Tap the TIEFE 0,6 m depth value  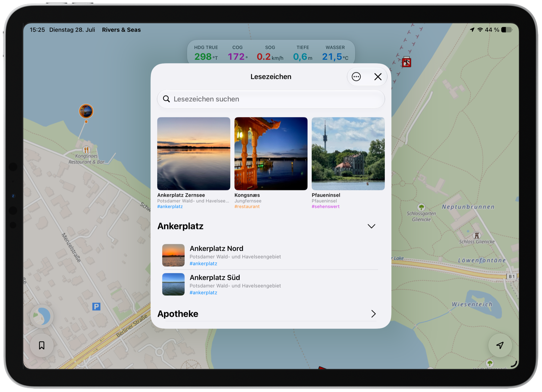[x=303, y=57]
